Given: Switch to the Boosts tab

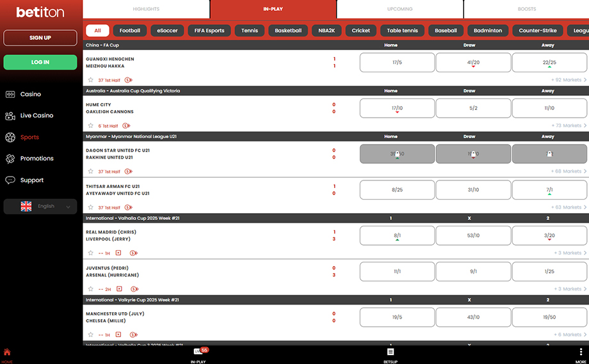Looking at the screenshot, I should tap(527, 9).
